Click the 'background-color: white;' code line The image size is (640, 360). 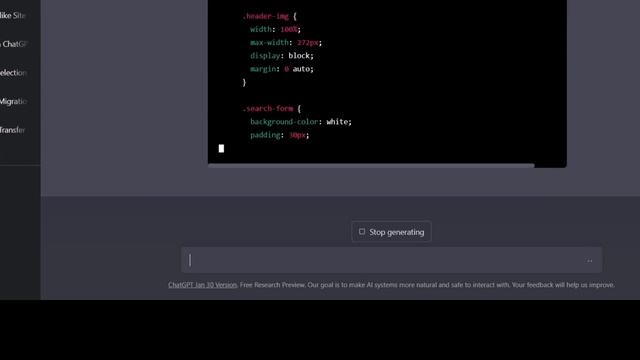coord(301,122)
